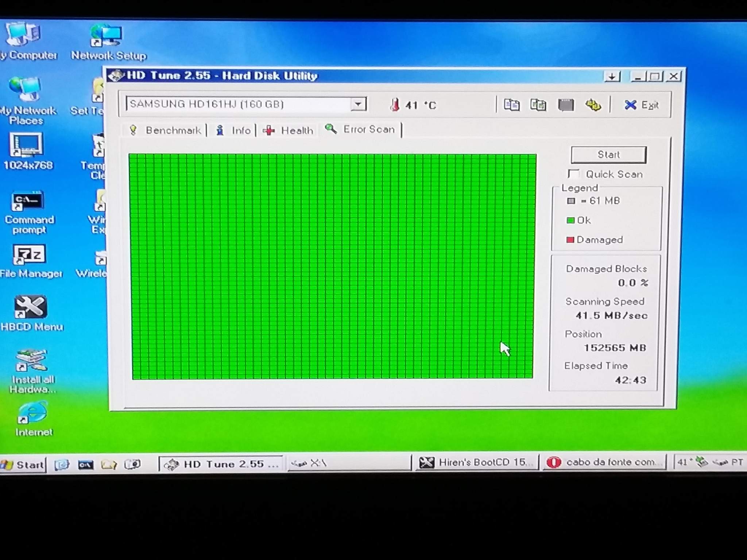Click the Damaged Blocks 0.0 % value

[633, 283]
